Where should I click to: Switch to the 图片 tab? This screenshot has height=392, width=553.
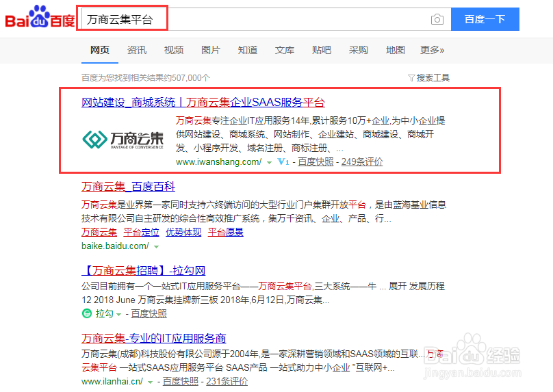pos(211,50)
